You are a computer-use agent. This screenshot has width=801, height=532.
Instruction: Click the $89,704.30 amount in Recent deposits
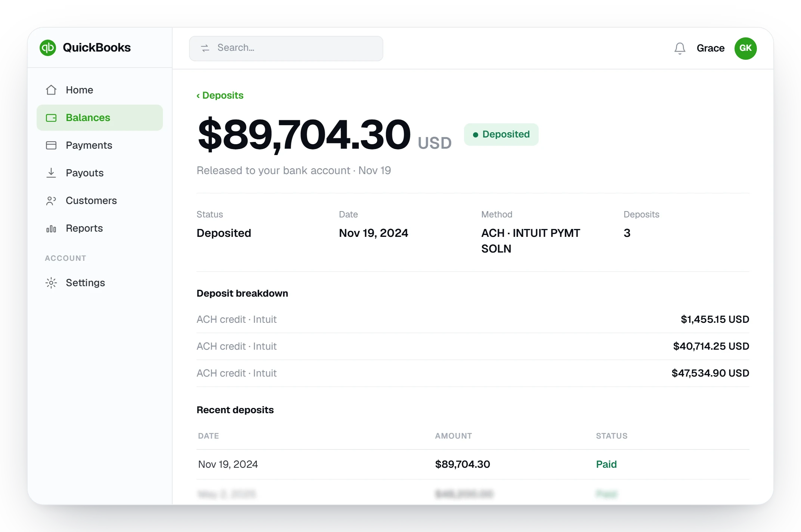tap(463, 464)
